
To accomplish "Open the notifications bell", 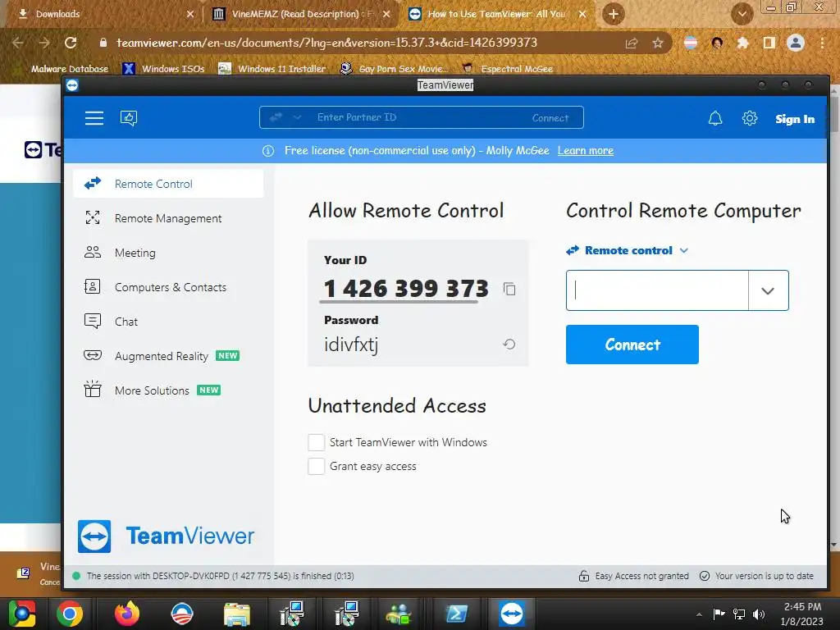I will 715,118.
